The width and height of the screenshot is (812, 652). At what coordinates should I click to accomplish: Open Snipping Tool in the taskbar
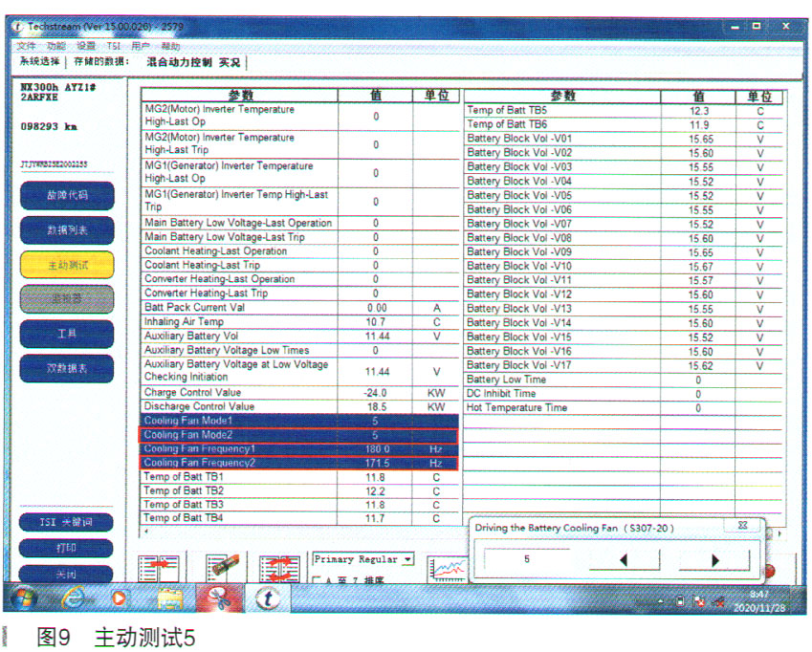pos(220,598)
